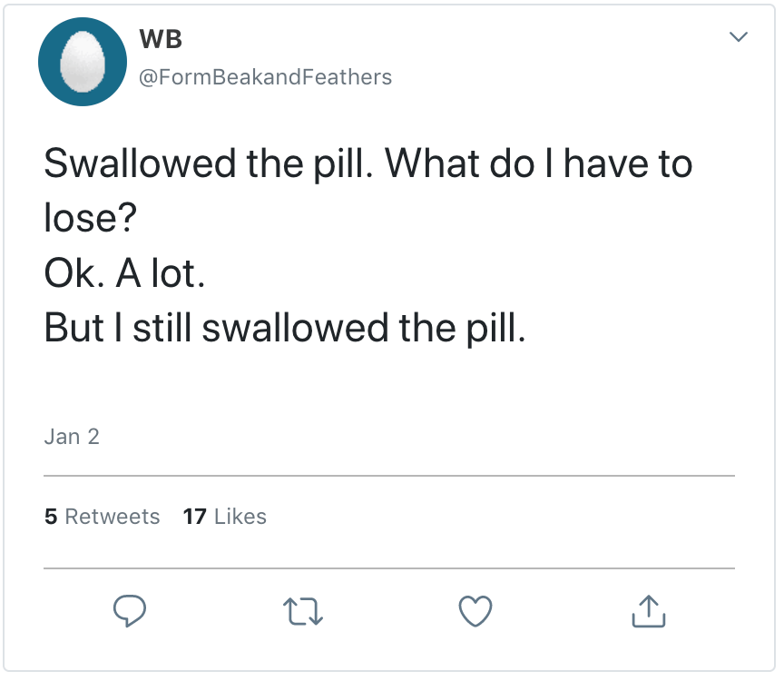Click 'But I still swallowed the pill.' text

click(284, 328)
